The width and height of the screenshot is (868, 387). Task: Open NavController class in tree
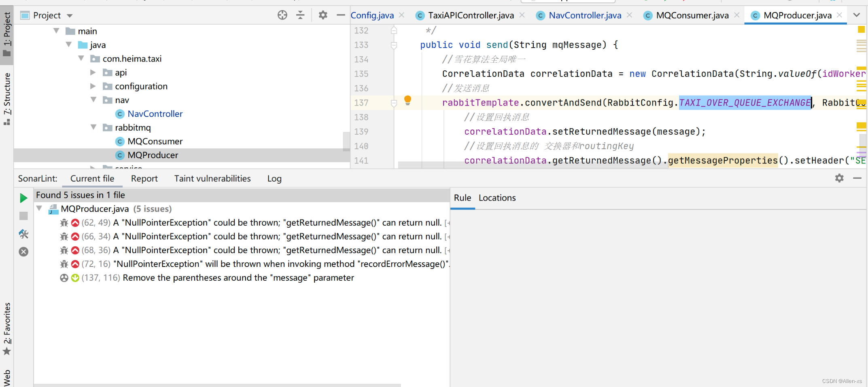(155, 114)
